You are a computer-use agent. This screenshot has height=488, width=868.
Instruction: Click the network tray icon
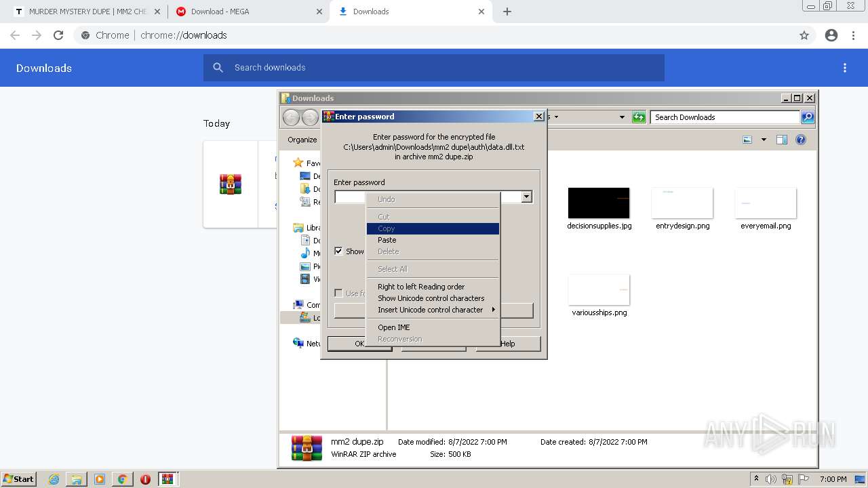click(x=787, y=479)
